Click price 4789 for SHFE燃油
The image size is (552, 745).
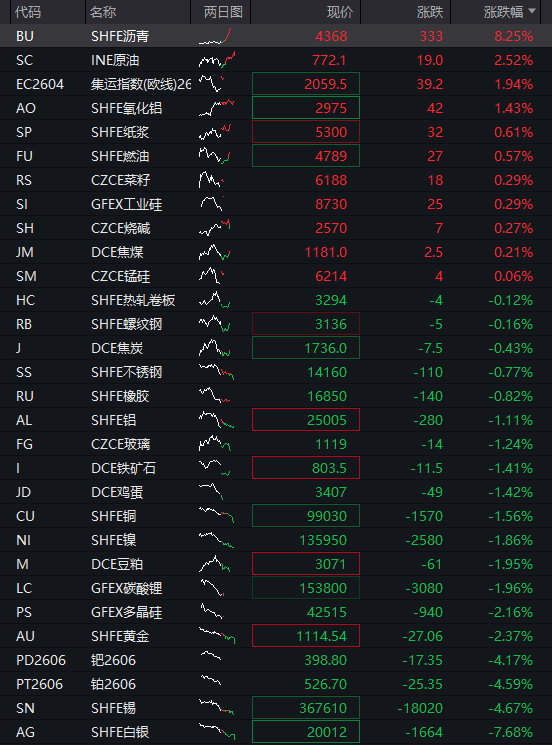point(306,156)
